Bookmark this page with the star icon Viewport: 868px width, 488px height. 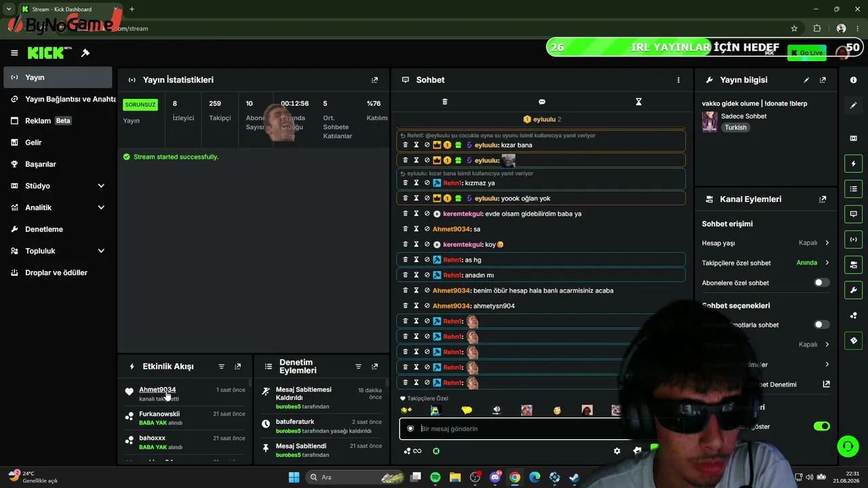tap(794, 28)
